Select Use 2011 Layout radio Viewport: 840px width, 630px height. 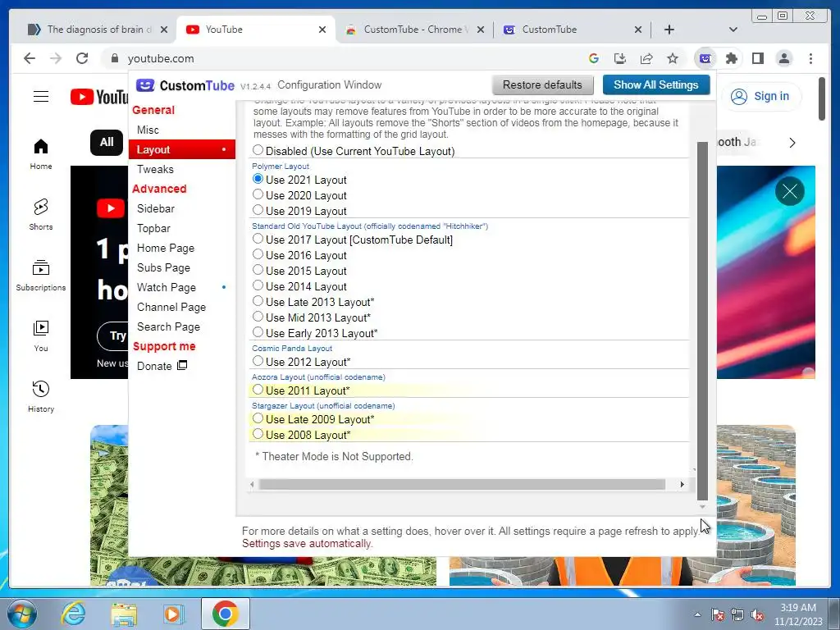coord(258,390)
